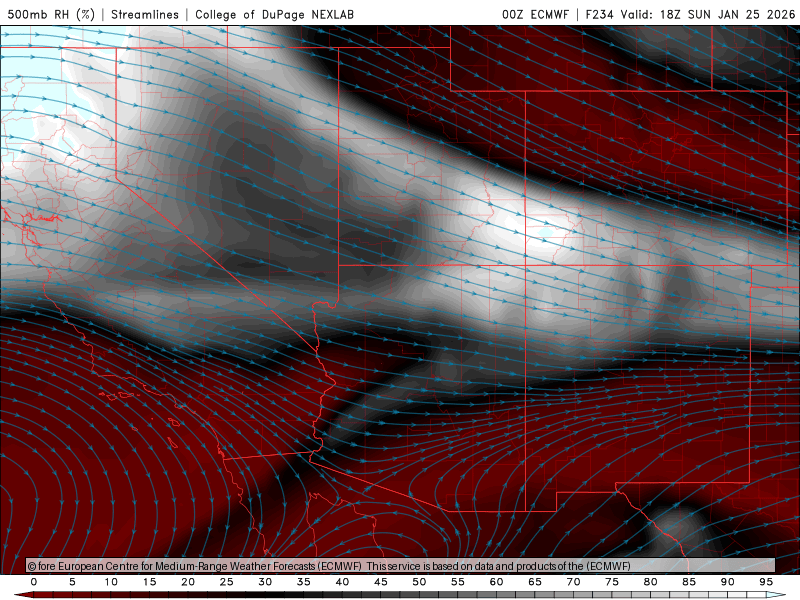Image resolution: width=800 pixels, height=600 pixels.
Task: Select the "70" label on the RH scale
Action: [x=573, y=582]
